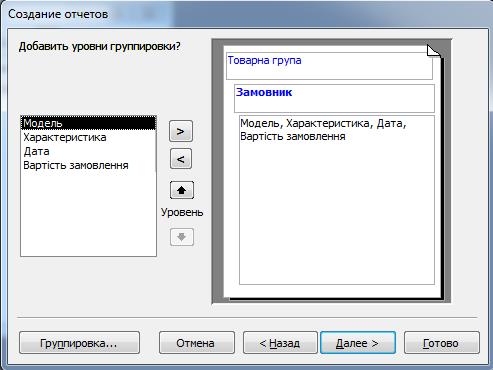The height and width of the screenshot is (370, 493).
Task: Click Товарна група grouping header in preview
Action: 329,66
